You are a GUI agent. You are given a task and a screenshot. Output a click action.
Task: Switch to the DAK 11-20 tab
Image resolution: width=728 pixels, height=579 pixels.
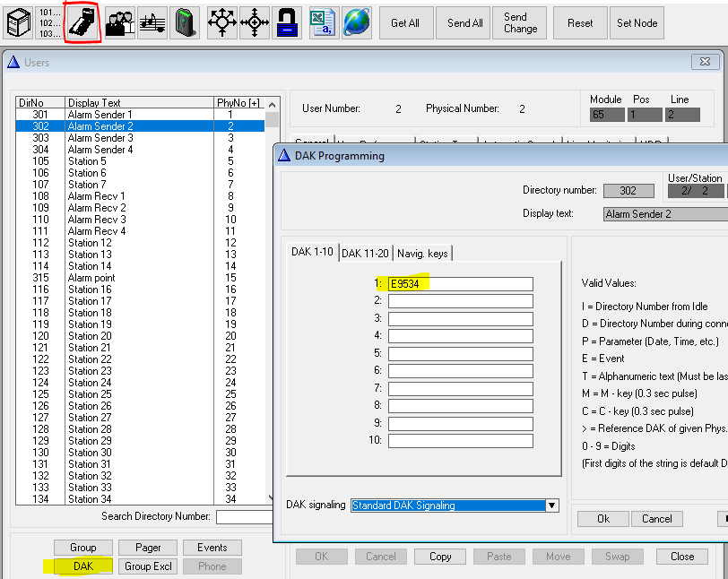click(365, 254)
